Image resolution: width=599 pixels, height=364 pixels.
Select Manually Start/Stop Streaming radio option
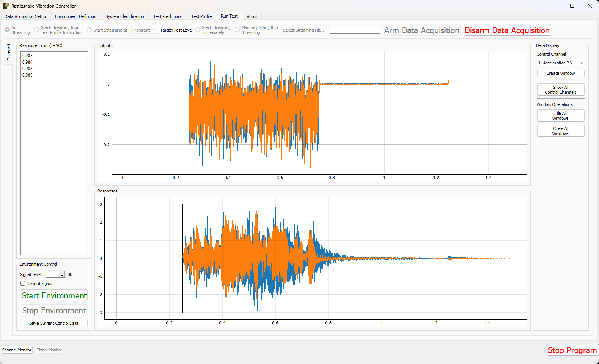tap(237, 30)
